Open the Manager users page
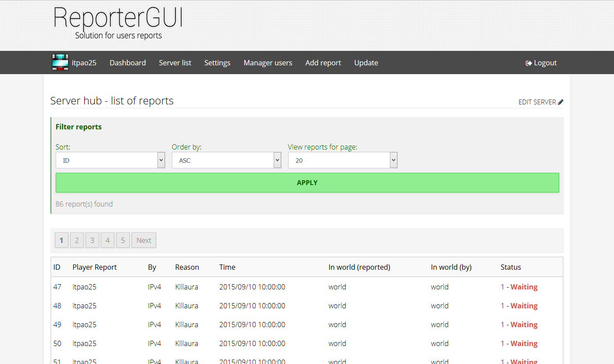The height and width of the screenshot is (364, 614). point(268,63)
